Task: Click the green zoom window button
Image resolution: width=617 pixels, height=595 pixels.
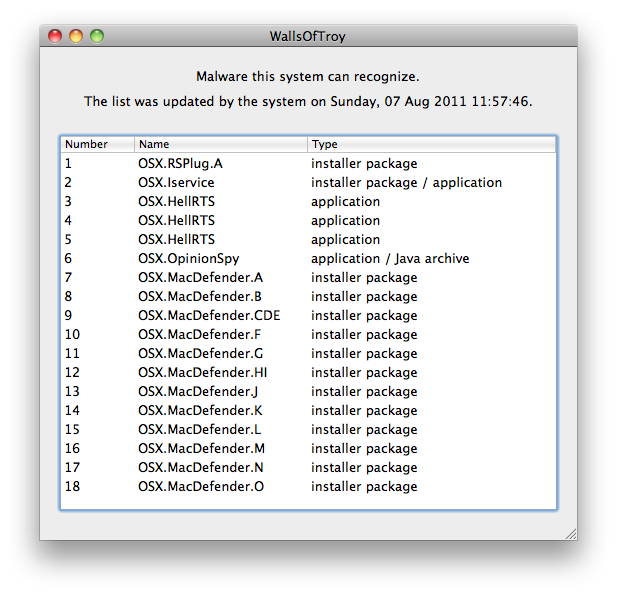Action: pyautogui.click(x=97, y=36)
